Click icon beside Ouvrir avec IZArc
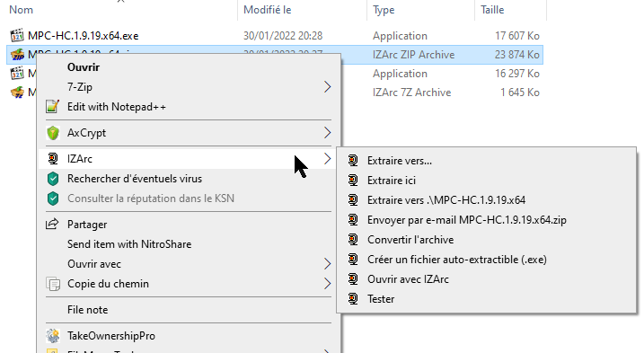 pos(353,278)
